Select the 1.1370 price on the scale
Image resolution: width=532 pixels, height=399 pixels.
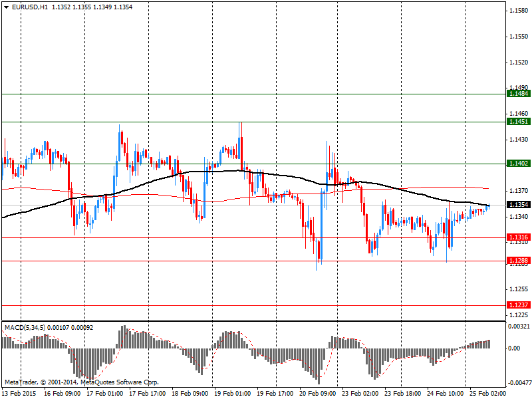[519, 191]
